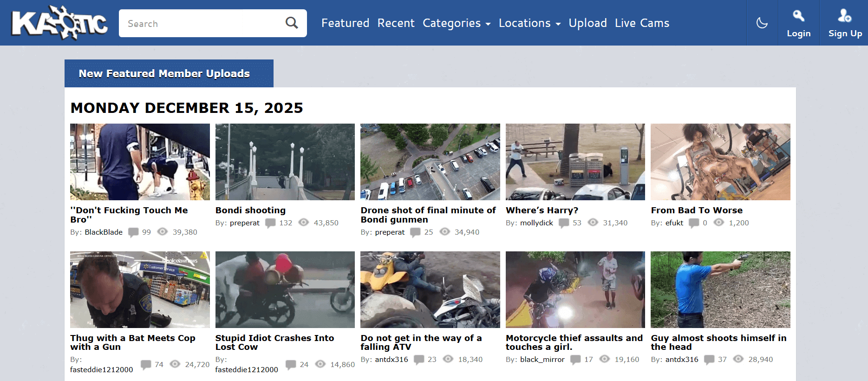The height and width of the screenshot is (381, 868).
Task: Open uploader profile preperat under Bondi shooting
Action: (245, 223)
